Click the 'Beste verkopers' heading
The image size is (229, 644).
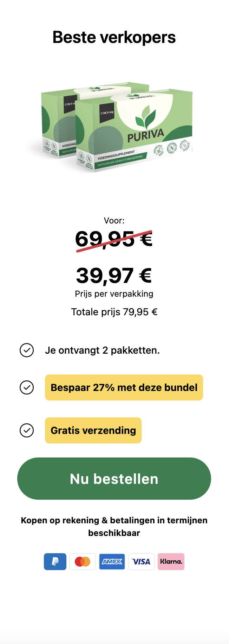point(114,37)
